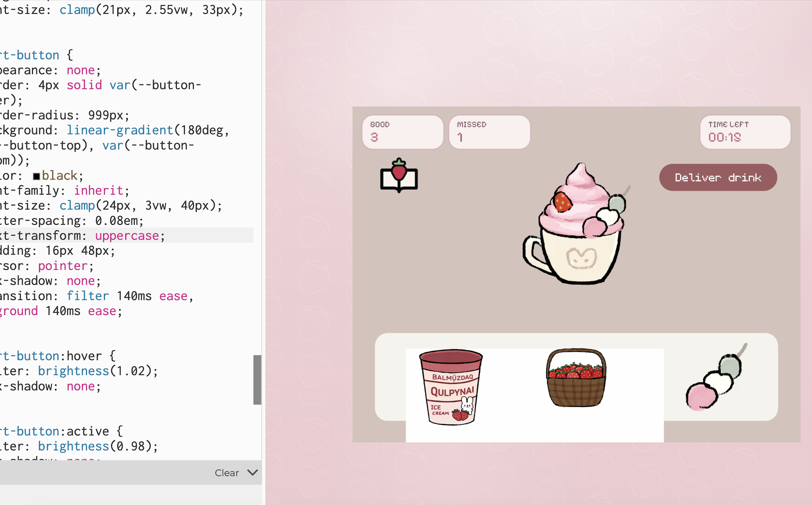Viewport: 812px width, 505px height.
Task: Click the pointer cursor value in the code
Action: tap(63, 266)
